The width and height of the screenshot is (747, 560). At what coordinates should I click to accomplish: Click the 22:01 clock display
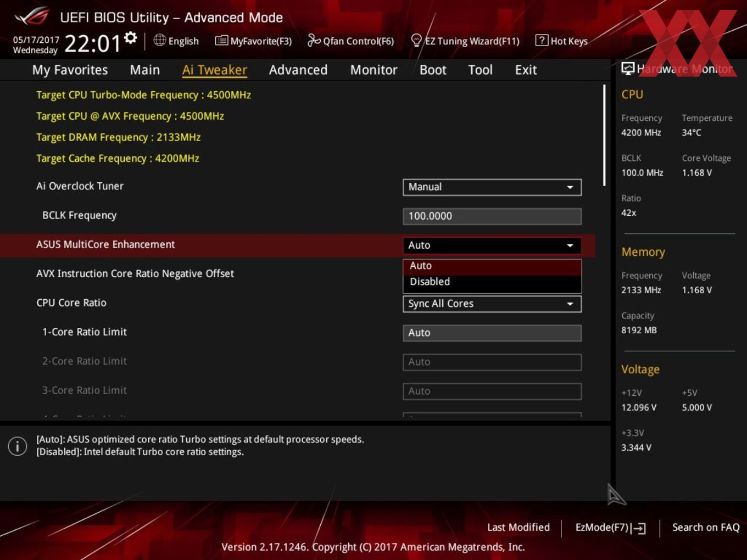[x=92, y=43]
